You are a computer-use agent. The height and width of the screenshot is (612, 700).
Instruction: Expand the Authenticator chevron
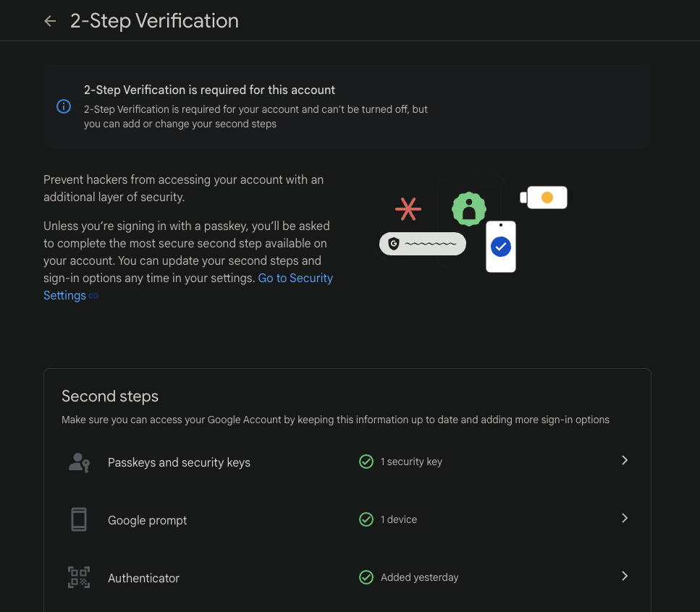pyautogui.click(x=625, y=577)
